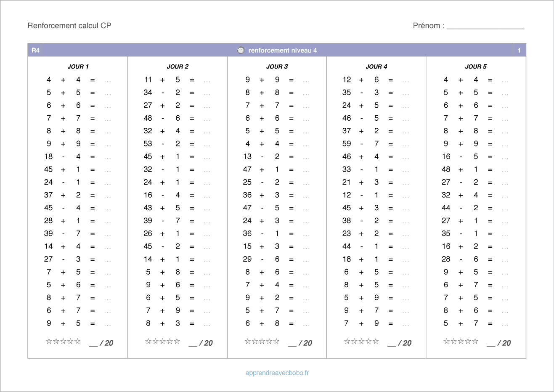Click the '53 - 2 =' row in JOUR 2

click(x=177, y=144)
